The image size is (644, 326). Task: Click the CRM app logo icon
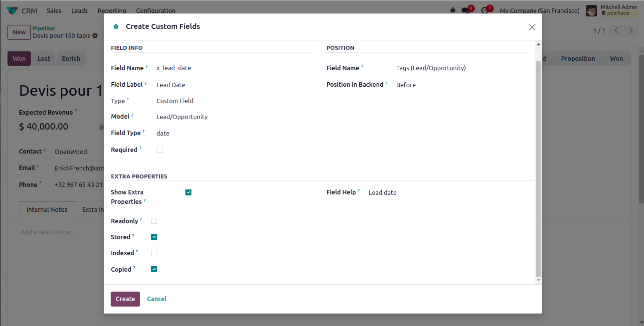click(12, 10)
